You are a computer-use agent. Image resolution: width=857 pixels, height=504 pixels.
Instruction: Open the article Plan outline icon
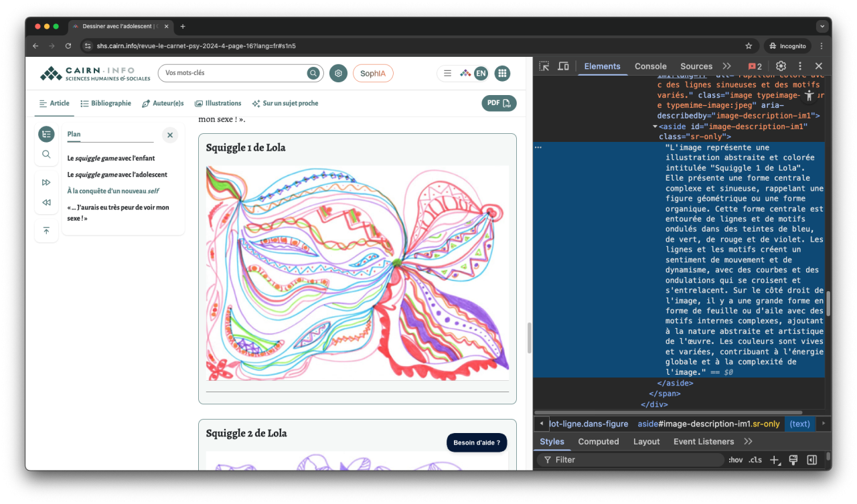click(x=46, y=134)
